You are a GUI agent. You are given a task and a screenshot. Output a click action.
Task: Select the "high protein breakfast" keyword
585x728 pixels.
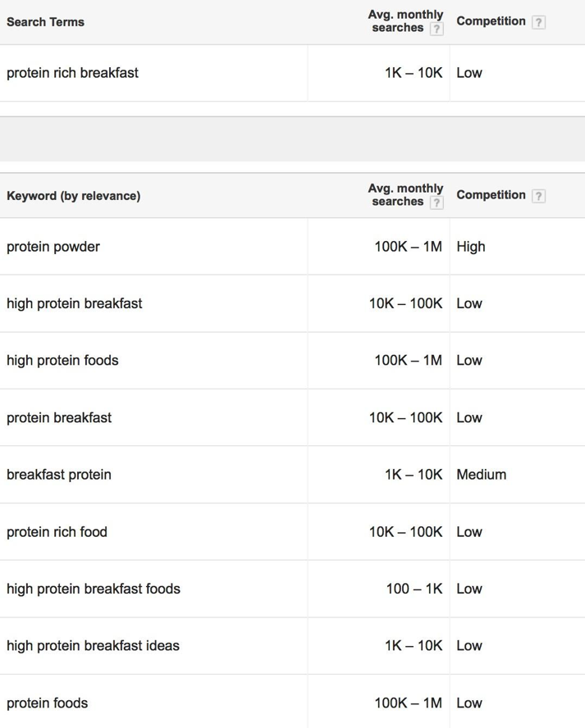(74, 303)
